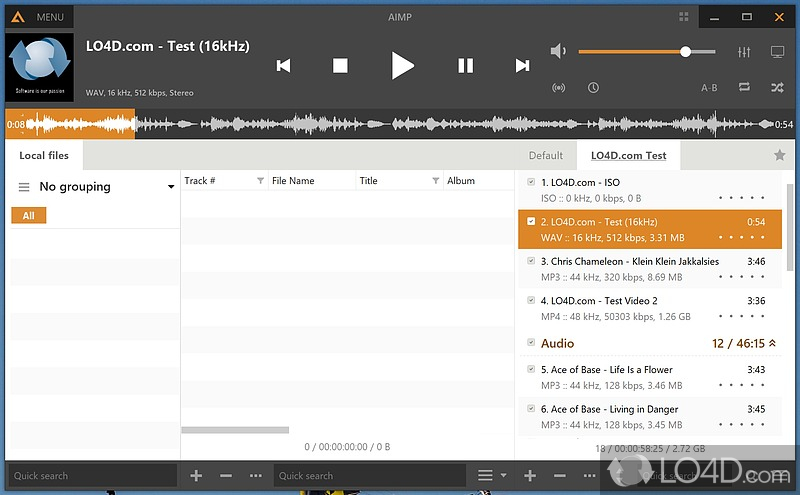Image resolution: width=800 pixels, height=495 pixels.
Task: Open the playlist sorting menu dropdown
Action: pyautogui.click(x=492, y=476)
